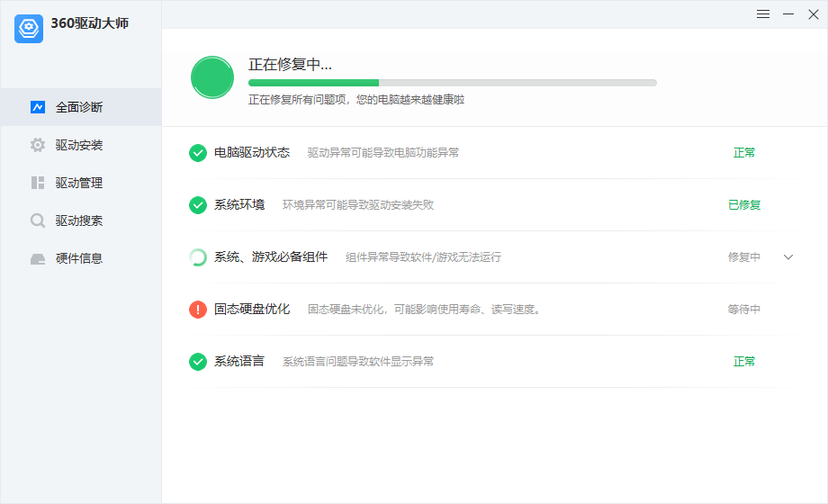Close the 360驱动大师 window
The width and height of the screenshot is (828, 504).
tap(814, 14)
